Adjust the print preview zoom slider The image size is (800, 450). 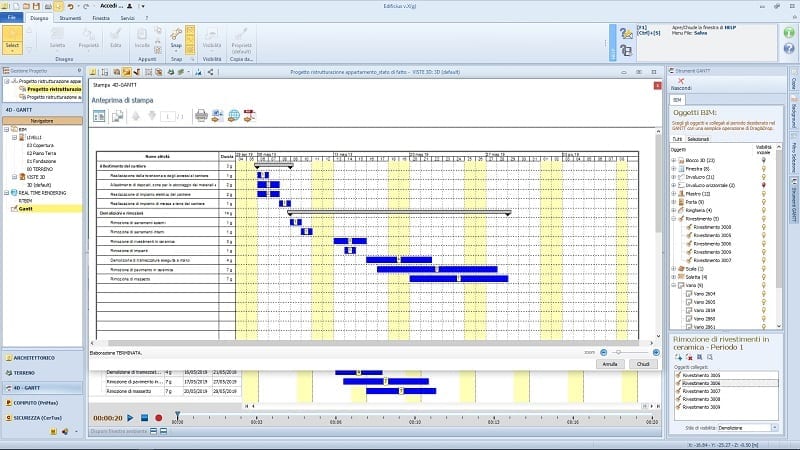618,352
